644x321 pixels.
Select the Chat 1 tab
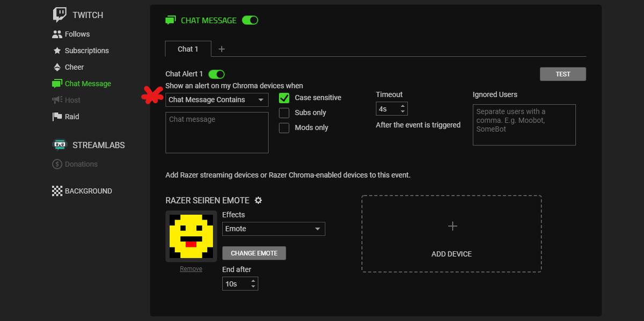(188, 49)
